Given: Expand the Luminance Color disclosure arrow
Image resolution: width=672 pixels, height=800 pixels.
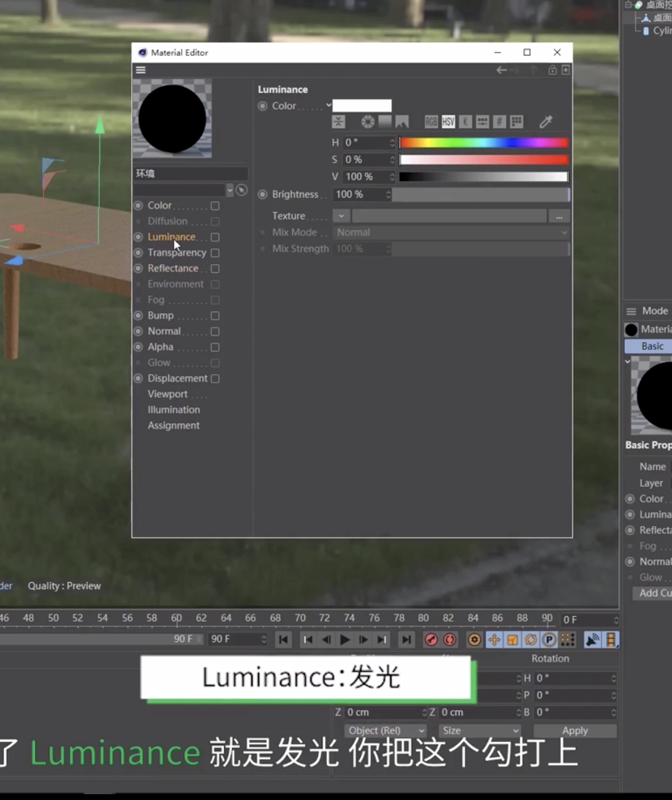Looking at the screenshot, I should pos(329,105).
